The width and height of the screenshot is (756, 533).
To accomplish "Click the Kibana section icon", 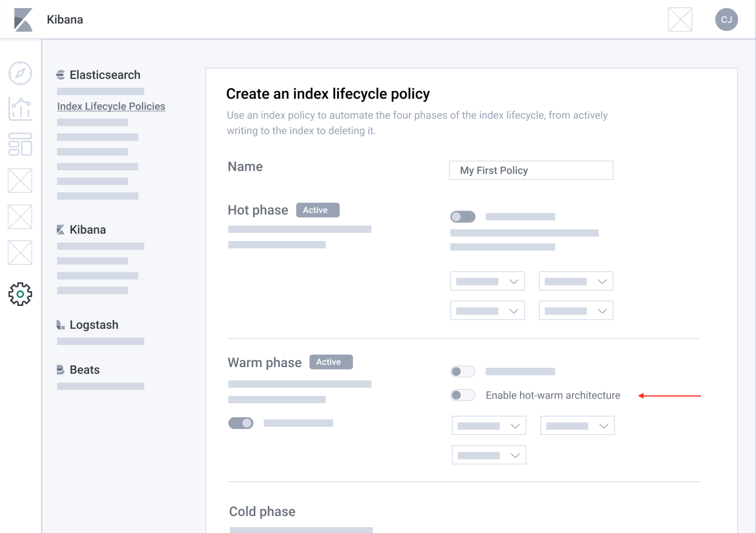I will tap(60, 230).
